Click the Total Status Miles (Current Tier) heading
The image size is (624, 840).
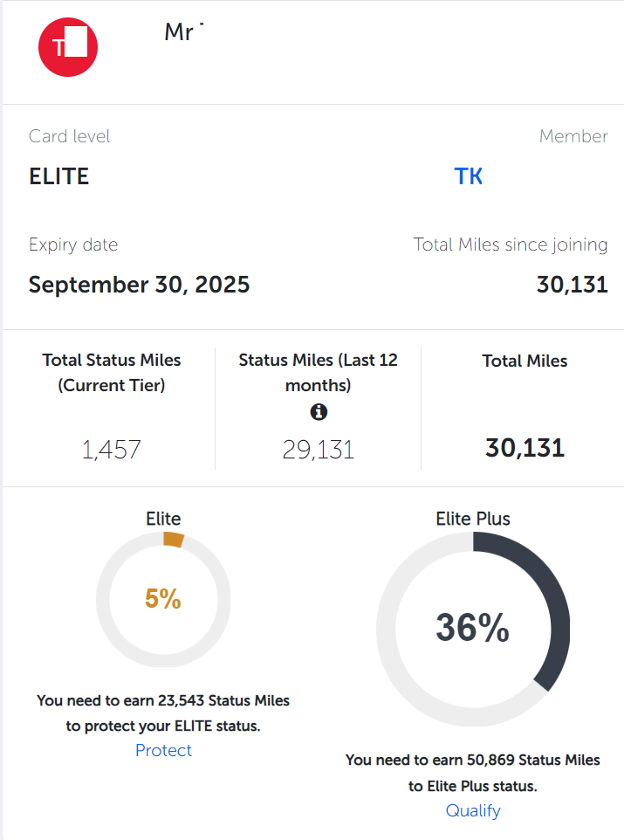(x=112, y=372)
